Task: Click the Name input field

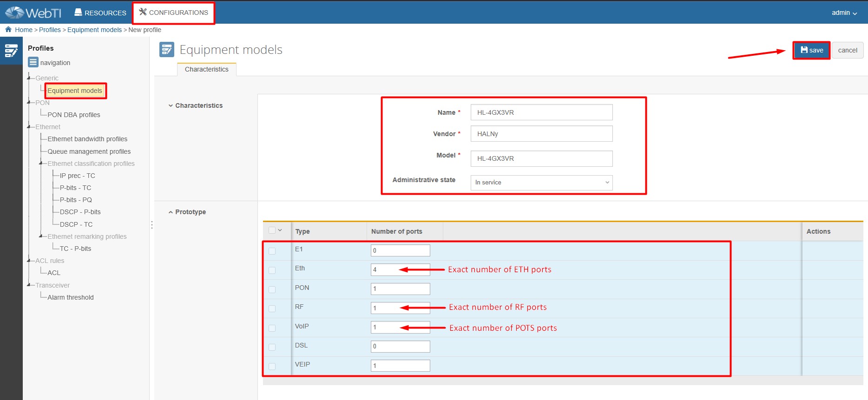Action: click(541, 112)
